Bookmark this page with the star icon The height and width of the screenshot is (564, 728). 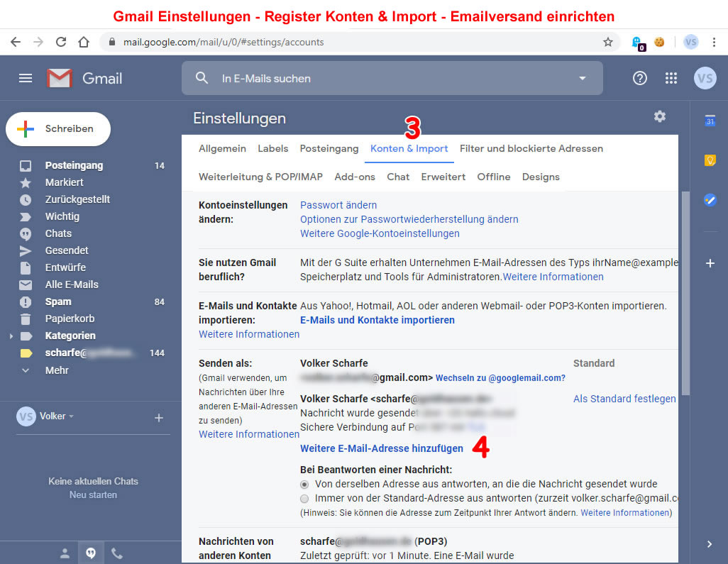click(608, 43)
